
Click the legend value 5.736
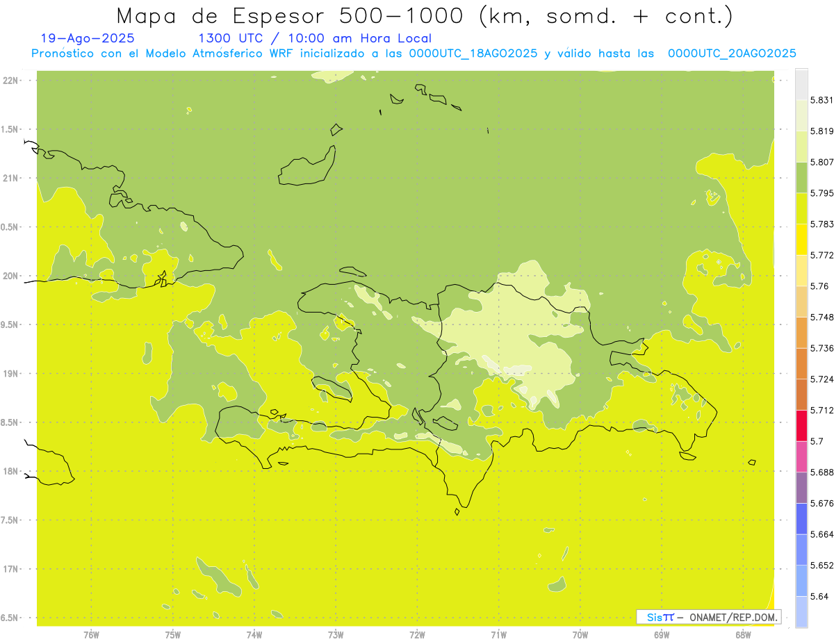pos(821,348)
